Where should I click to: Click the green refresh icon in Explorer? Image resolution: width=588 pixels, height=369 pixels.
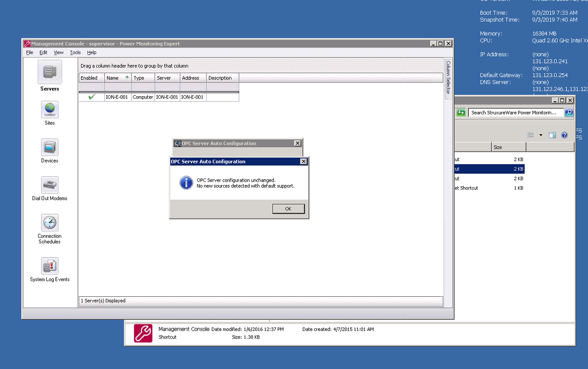click(461, 113)
